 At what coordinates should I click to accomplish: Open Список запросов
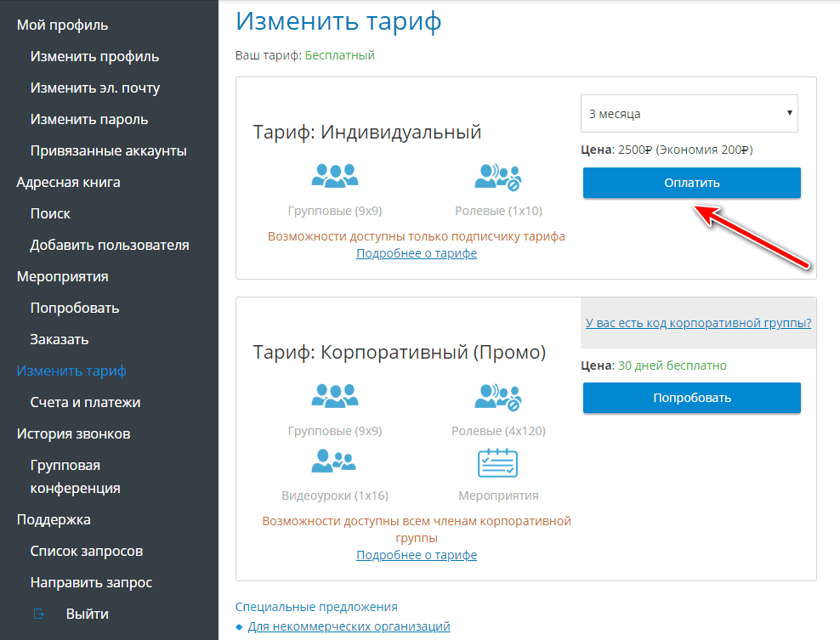tap(87, 551)
